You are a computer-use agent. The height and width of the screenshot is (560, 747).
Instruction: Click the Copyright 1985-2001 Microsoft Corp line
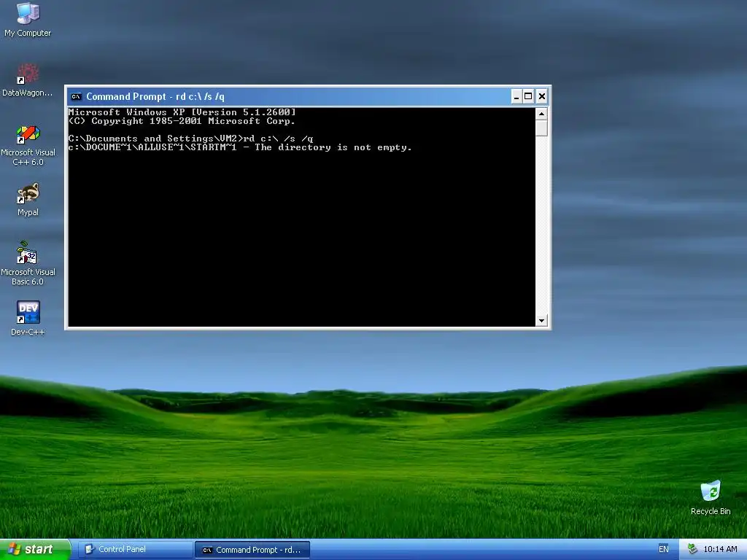click(x=182, y=122)
